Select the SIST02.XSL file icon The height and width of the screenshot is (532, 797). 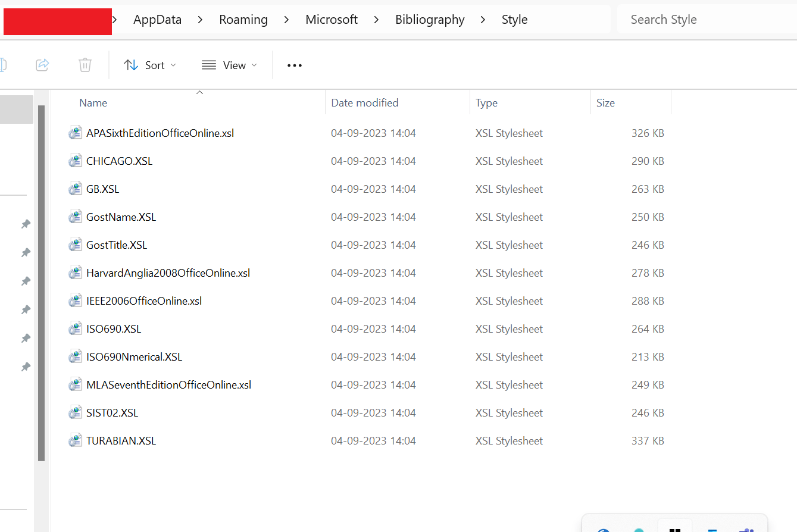[75, 413]
